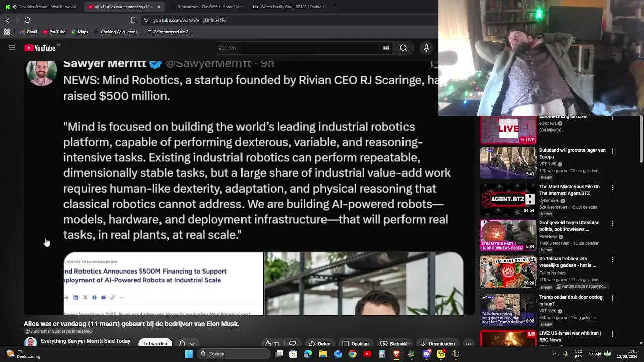
Task: Open Windows Start menu
Action: [188, 354]
